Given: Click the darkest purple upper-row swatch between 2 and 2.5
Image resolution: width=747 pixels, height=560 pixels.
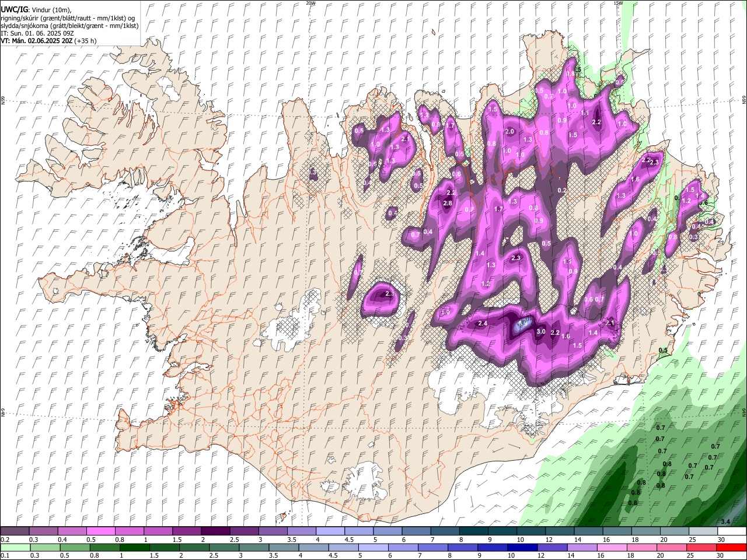Looking at the screenshot, I should [x=215, y=531].
